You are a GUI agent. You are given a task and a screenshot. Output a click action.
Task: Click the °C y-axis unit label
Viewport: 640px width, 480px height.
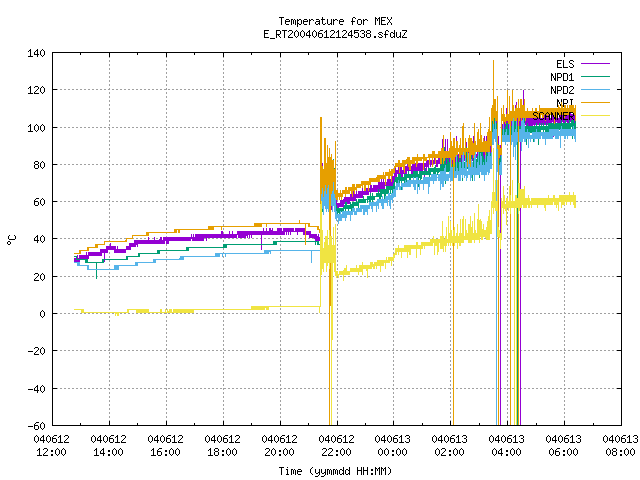point(12,239)
